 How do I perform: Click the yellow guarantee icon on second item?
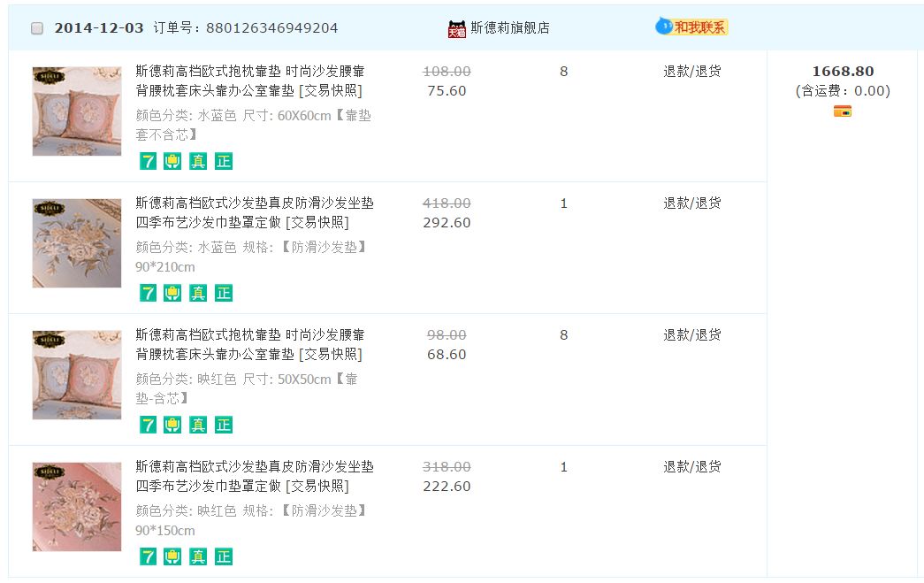point(172,293)
